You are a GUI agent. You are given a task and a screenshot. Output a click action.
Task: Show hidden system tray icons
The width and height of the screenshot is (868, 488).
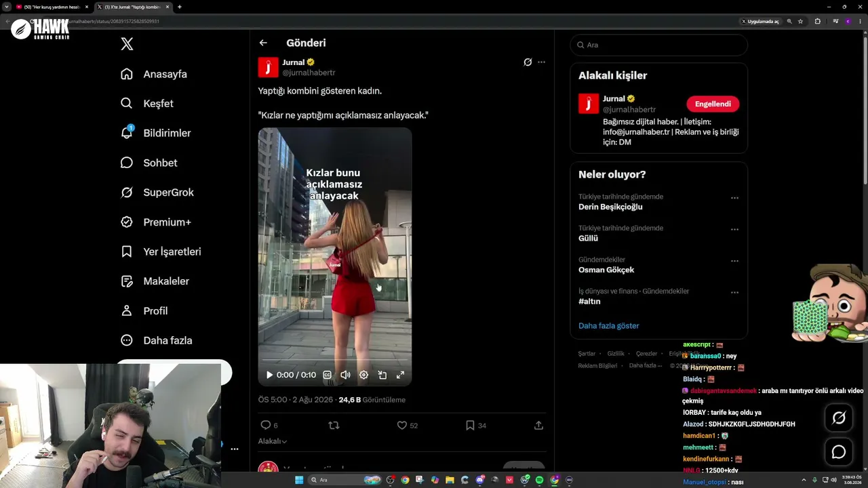804,480
